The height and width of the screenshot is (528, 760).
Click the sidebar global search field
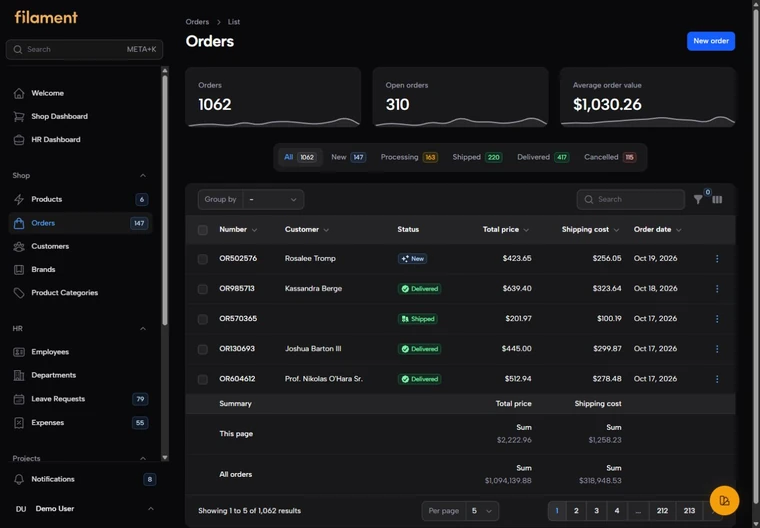pos(84,49)
